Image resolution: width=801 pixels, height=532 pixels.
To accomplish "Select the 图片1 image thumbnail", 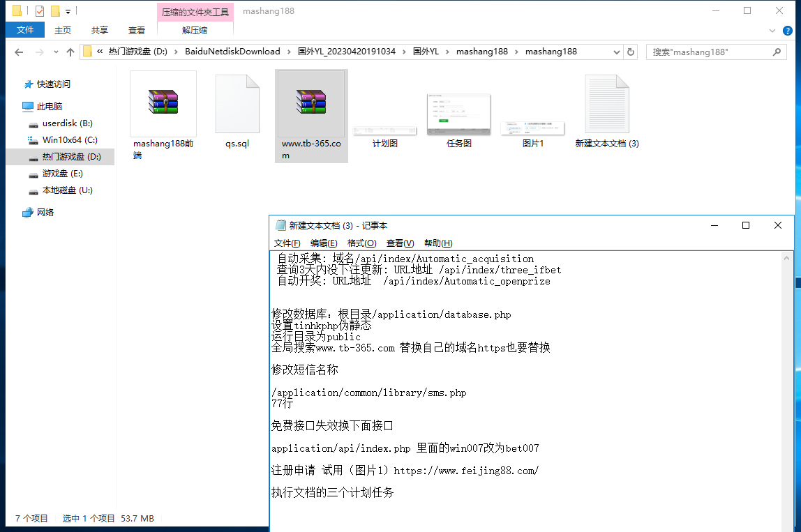I will coord(533,127).
